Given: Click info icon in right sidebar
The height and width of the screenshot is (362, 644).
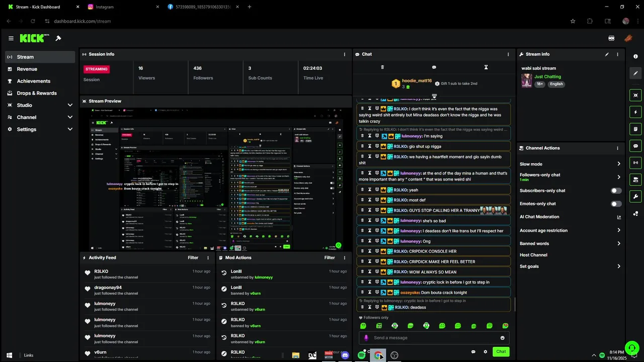Looking at the screenshot, I should pyautogui.click(x=635, y=56).
